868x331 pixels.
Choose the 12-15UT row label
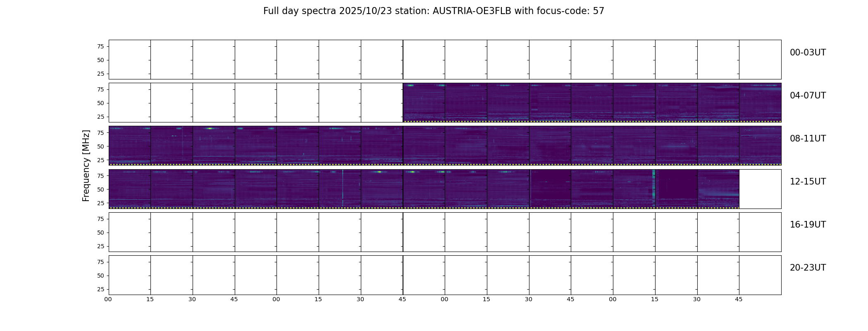pyautogui.click(x=808, y=182)
